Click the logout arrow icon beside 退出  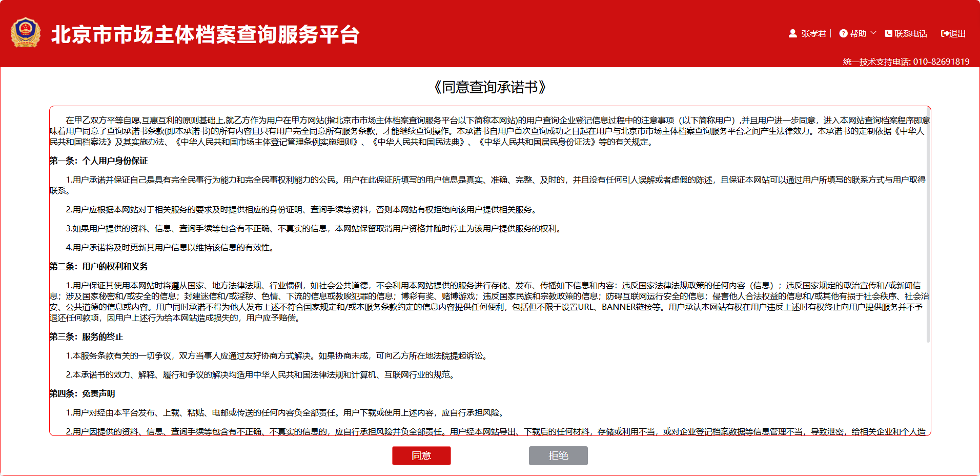(x=945, y=33)
